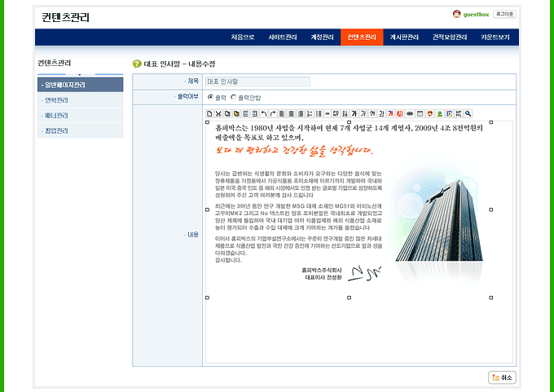Open 카운트보기 in the navigation bar
The height and width of the screenshot is (392, 554).
click(495, 37)
